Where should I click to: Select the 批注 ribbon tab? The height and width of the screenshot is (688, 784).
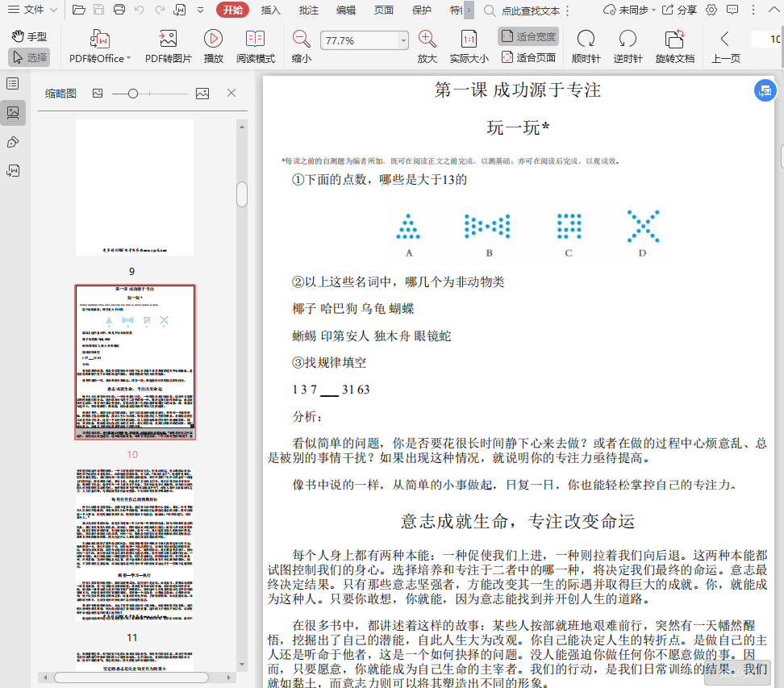click(308, 10)
